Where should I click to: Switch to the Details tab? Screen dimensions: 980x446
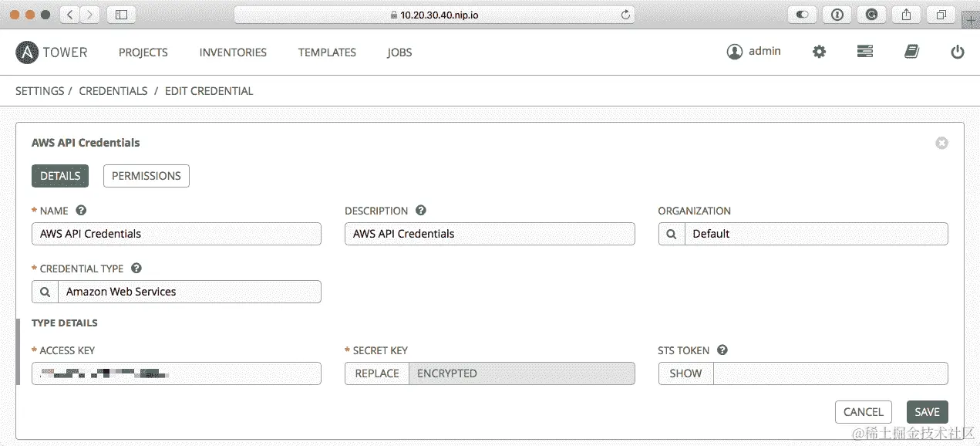[x=60, y=176]
